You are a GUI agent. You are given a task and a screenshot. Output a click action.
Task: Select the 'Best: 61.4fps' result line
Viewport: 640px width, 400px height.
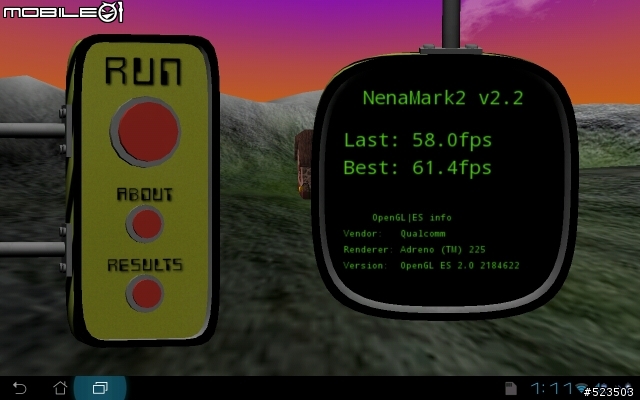(418, 168)
